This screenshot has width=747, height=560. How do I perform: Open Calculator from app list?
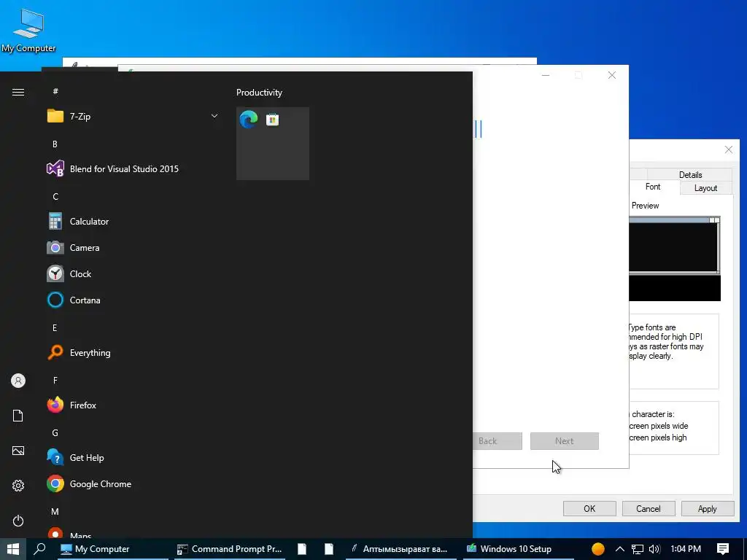[x=133, y=222]
